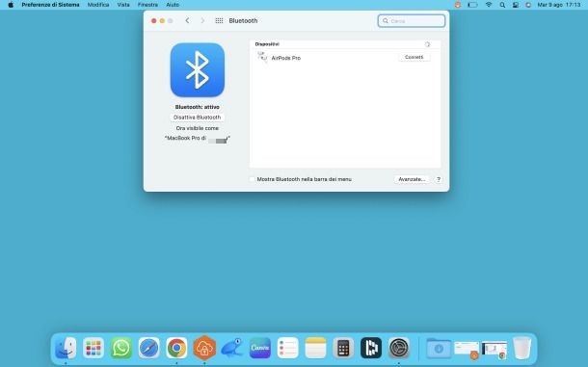
Task: Click the Cerca search field
Action: click(412, 21)
